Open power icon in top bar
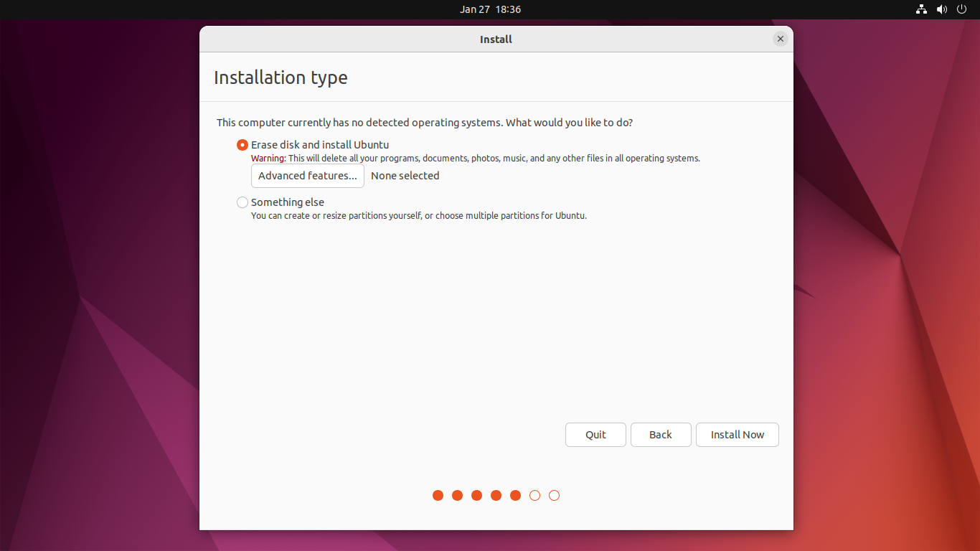Viewport: 980px width, 551px height. click(x=962, y=9)
